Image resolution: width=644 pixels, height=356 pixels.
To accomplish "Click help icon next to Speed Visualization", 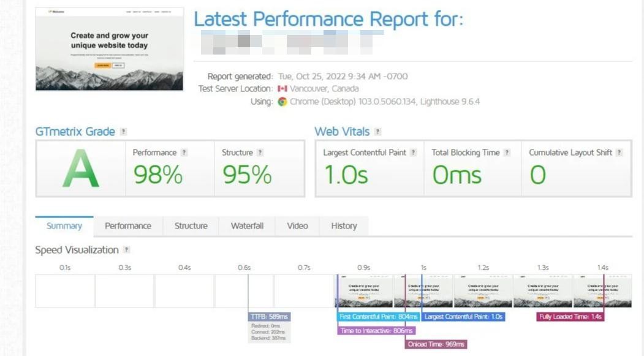I will [x=126, y=250].
